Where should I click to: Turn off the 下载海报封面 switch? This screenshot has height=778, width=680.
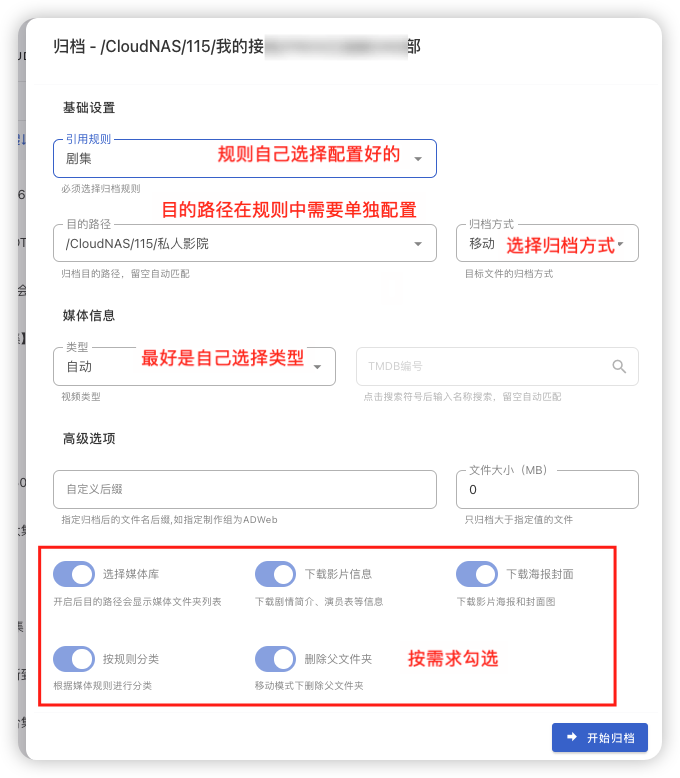click(x=477, y=574)
